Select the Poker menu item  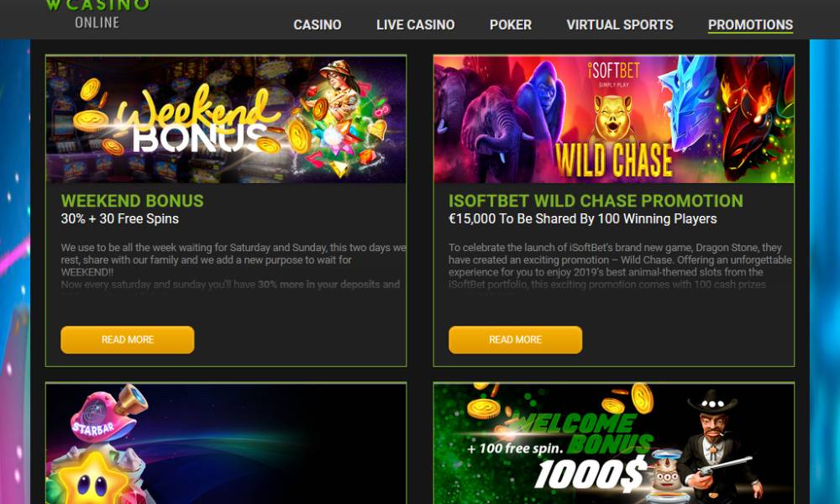[511, 24]
